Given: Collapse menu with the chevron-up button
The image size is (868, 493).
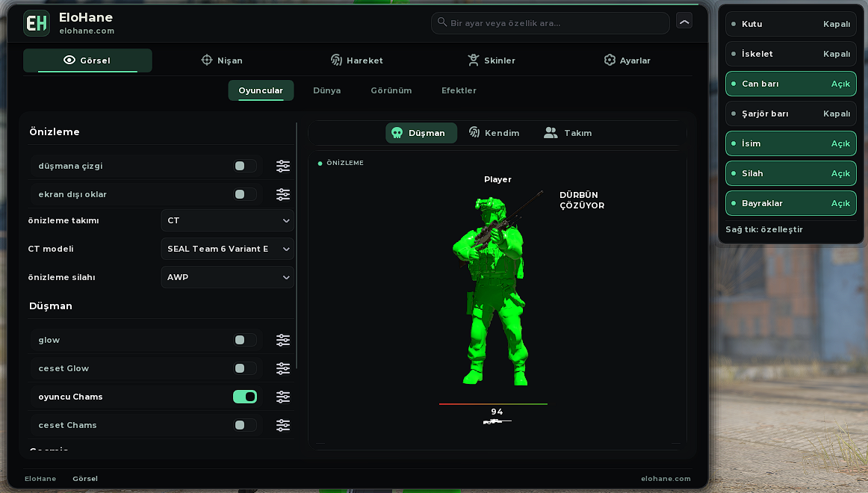Looking at the screenshot, I should tap(684, 22).
